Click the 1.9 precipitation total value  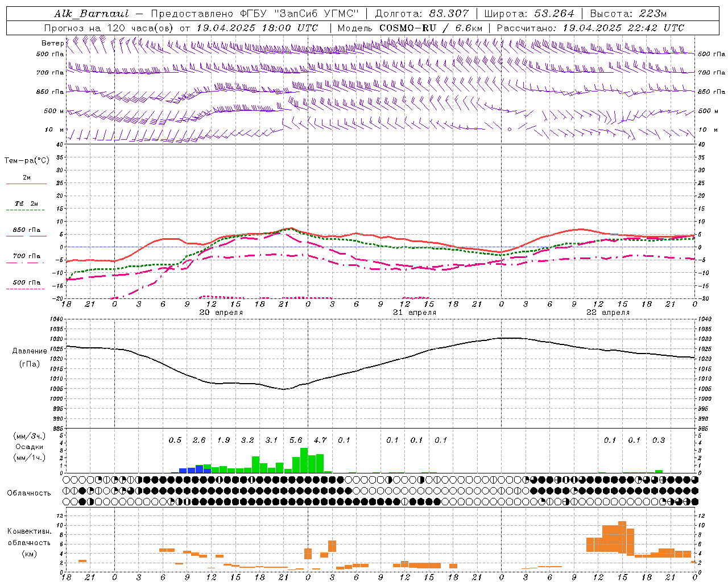[x=224, y=440]
